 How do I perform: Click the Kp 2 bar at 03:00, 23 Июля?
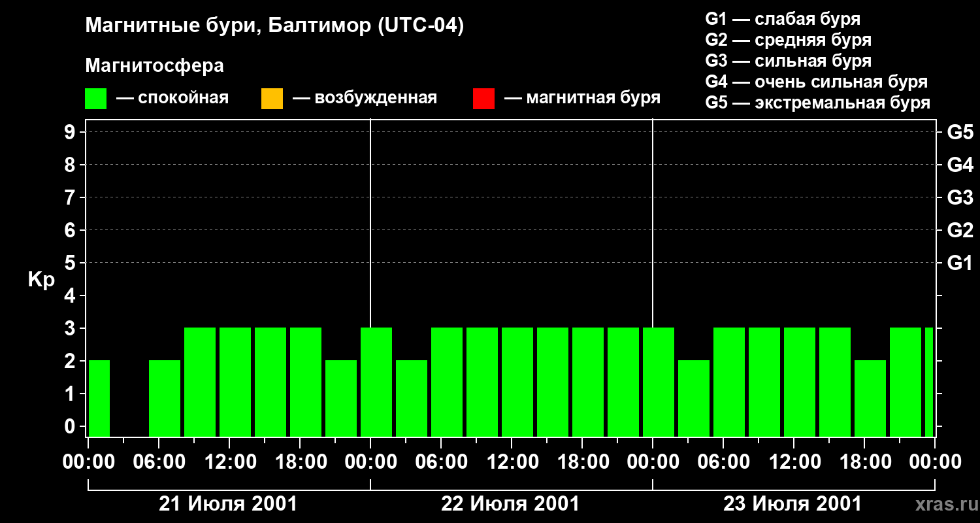pyautogui.click(x=694, y=398)
